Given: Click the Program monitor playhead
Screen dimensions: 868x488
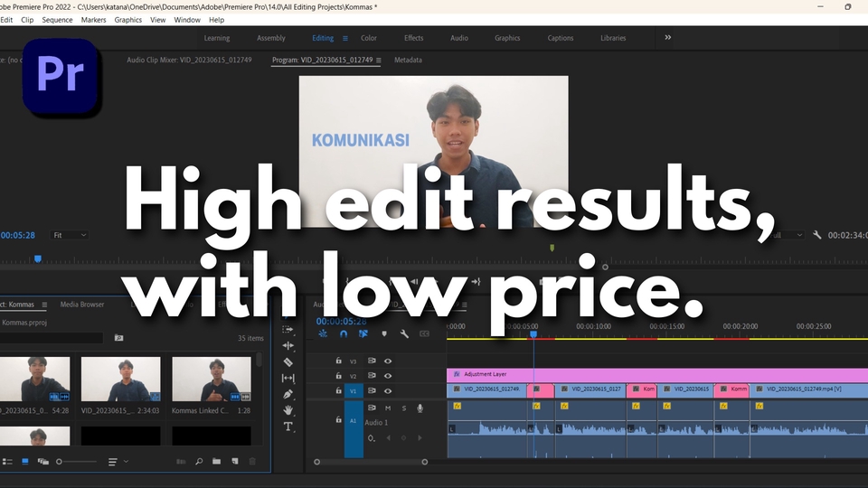Looking at the screenshot, I should (x=38, y=258).
